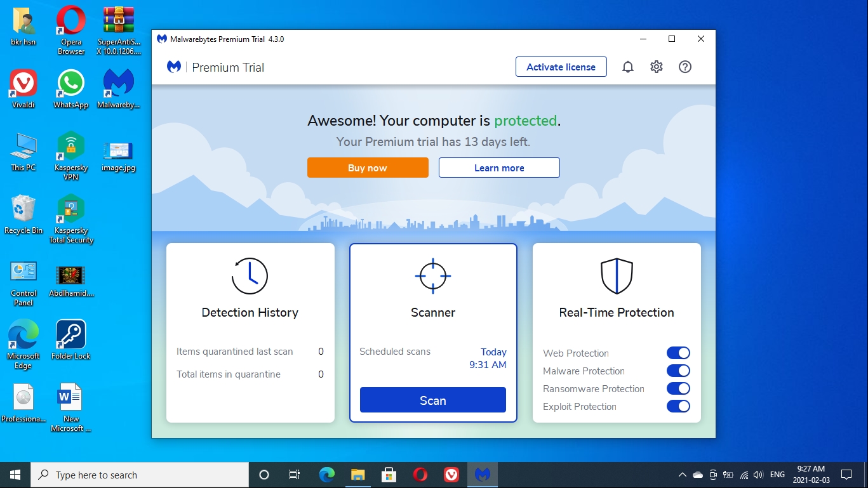Select the Recycle Bin icon
The image size is (868, 488).
coord(23,214)
